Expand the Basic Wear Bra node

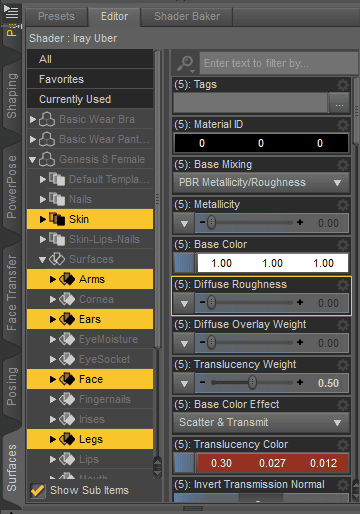pos(33,119)
